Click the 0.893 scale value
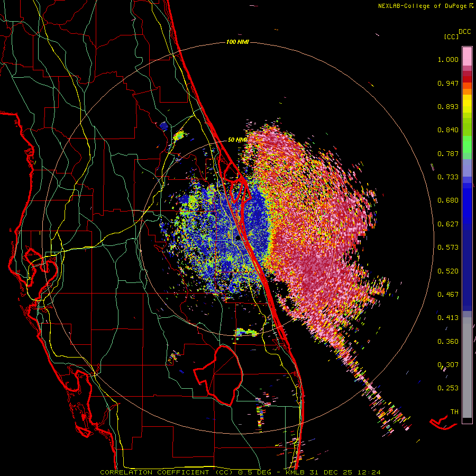Viewport: 476px width, 476px height. [x=448, y=106]
